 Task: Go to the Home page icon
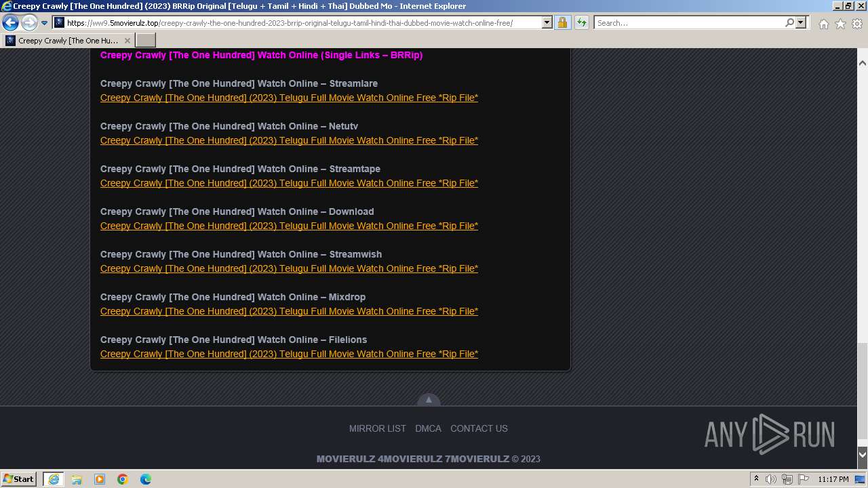[x=823, y=24]
